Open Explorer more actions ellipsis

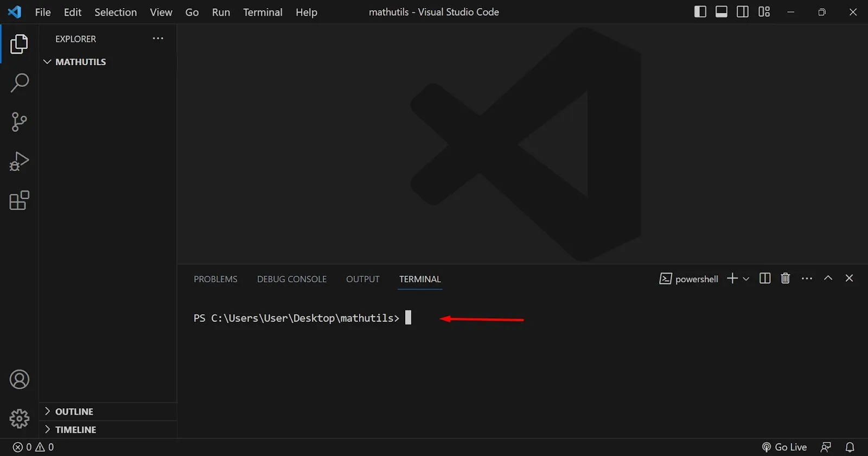pos(158,39)
